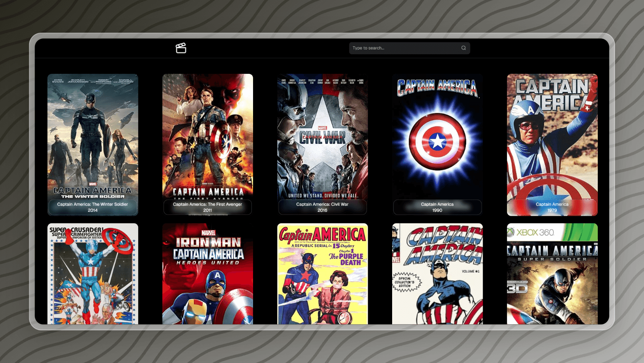Click the magnifier search icon
The width and height of the screenshot is (644, 363).
coord(463,48)
